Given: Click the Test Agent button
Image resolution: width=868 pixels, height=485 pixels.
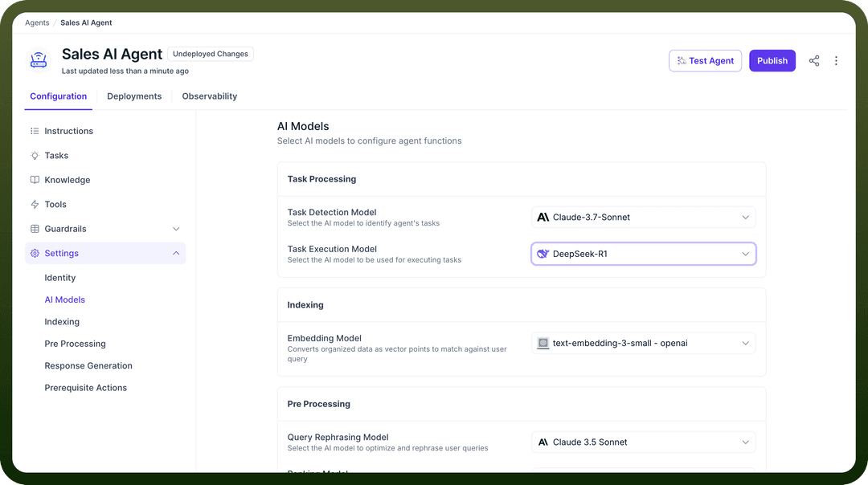Looking at the screenshot, I should 706,61.
